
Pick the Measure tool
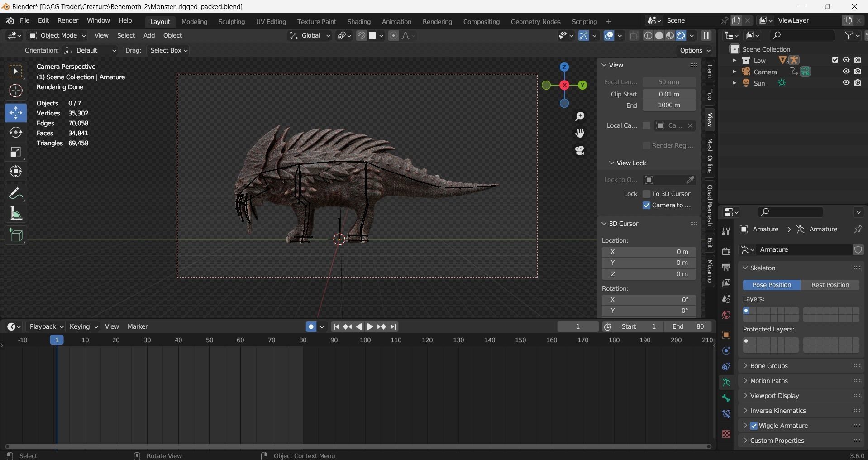[16, 213]
